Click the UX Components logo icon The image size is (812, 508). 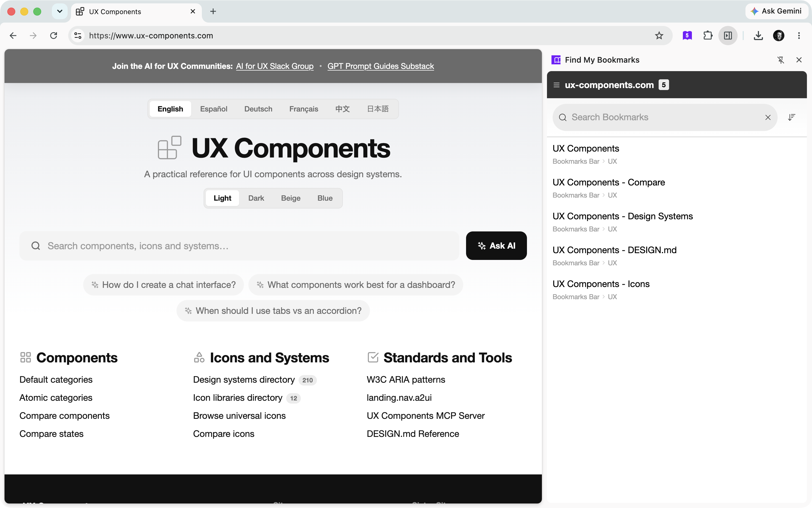pyautogui.click(x=169, y=148)
